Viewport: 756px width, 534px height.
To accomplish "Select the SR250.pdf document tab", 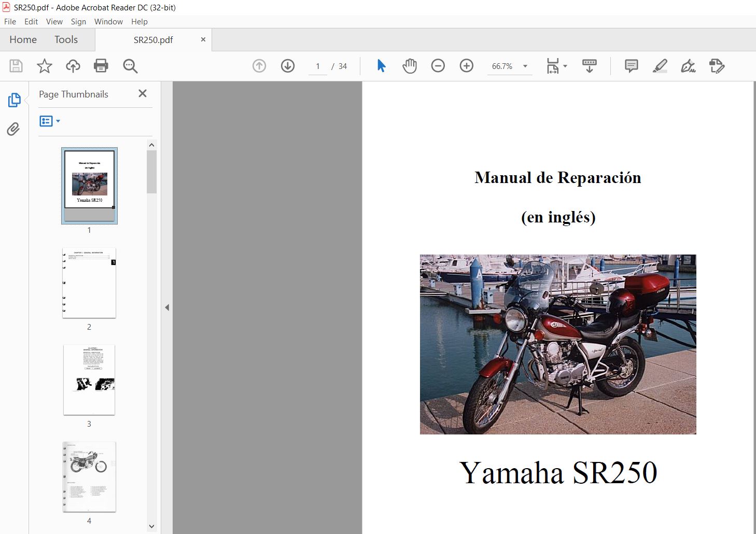I will [153, 40].
